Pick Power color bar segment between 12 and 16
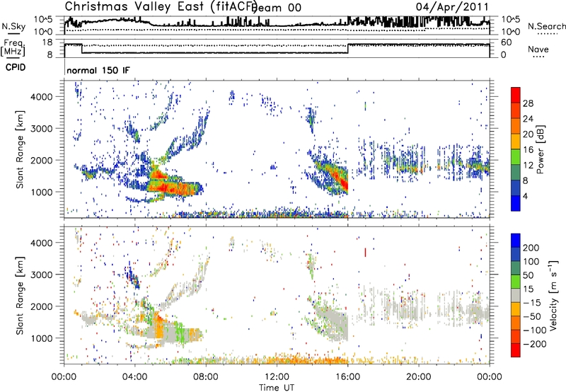 pyautogui.click(x=516, y=157)
